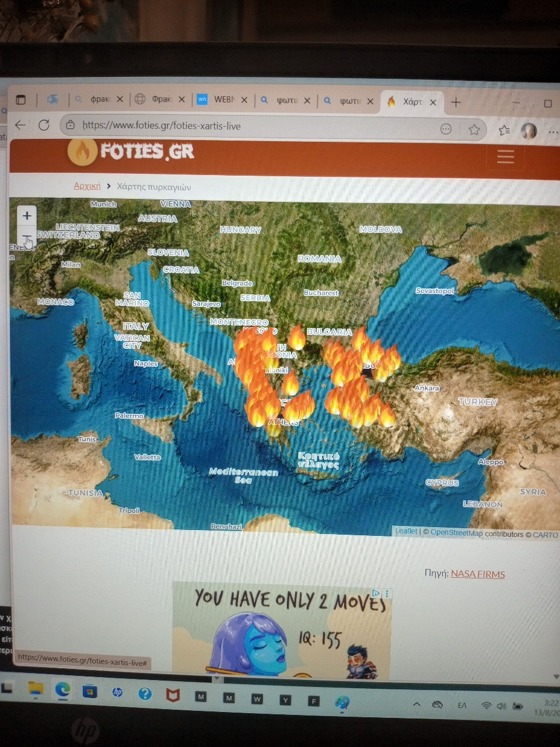The height and width of the screenshot is (747, 560).
Task: Open the Edge tab actions menu icon
Action: (x=21, y=100)
